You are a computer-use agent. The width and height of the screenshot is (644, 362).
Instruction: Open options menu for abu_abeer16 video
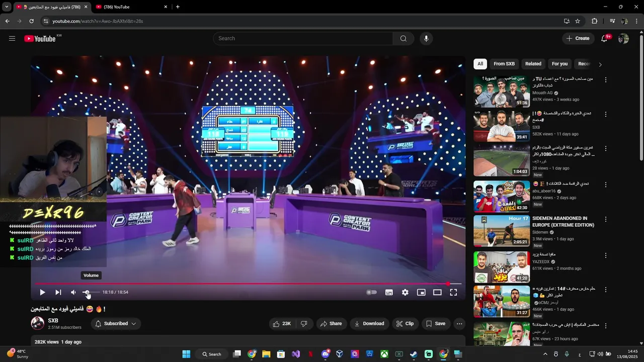(x=606, y=185)
